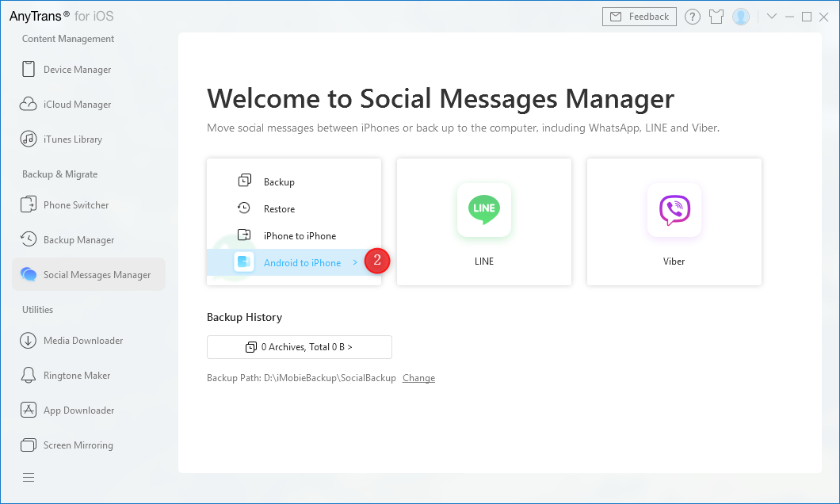Viewport: 840px width, 504px height.
Task: Open Device Manager in the sidebar
Action: (x=89, y=69)
